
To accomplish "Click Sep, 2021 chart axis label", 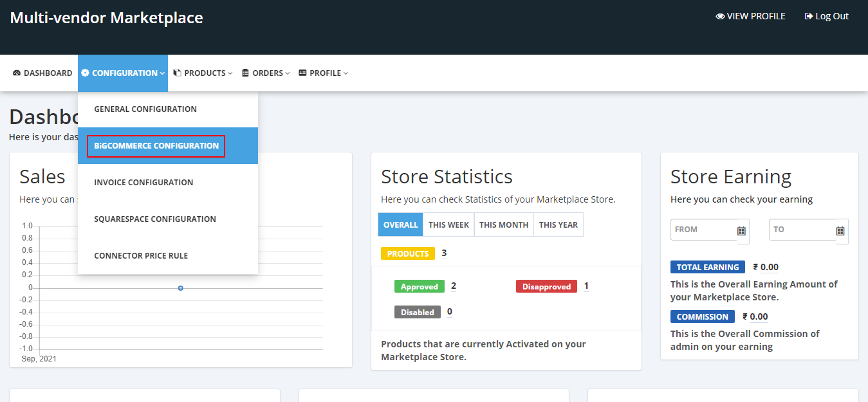I will coord(39,358).
